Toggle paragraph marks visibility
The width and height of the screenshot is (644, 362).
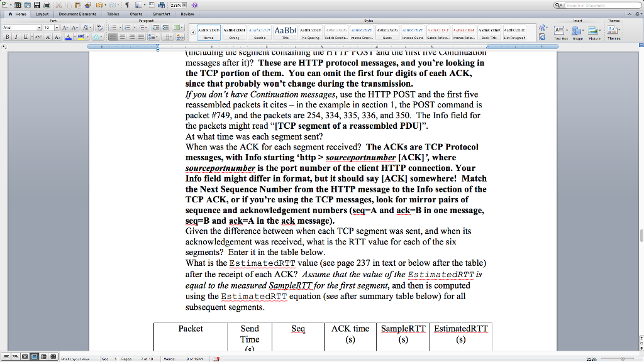point(127,4)
